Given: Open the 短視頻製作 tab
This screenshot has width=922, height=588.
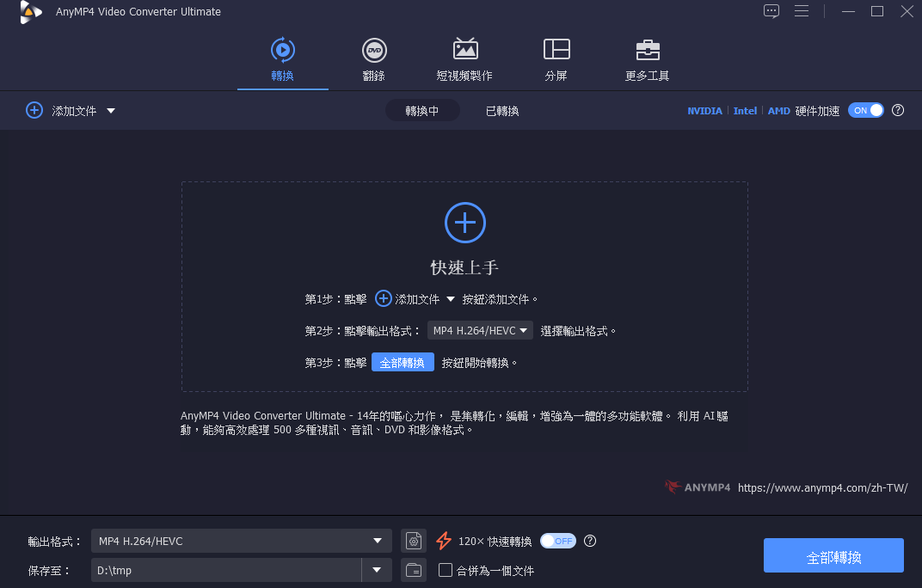Looking at the screenshot, I should [465, 60].
